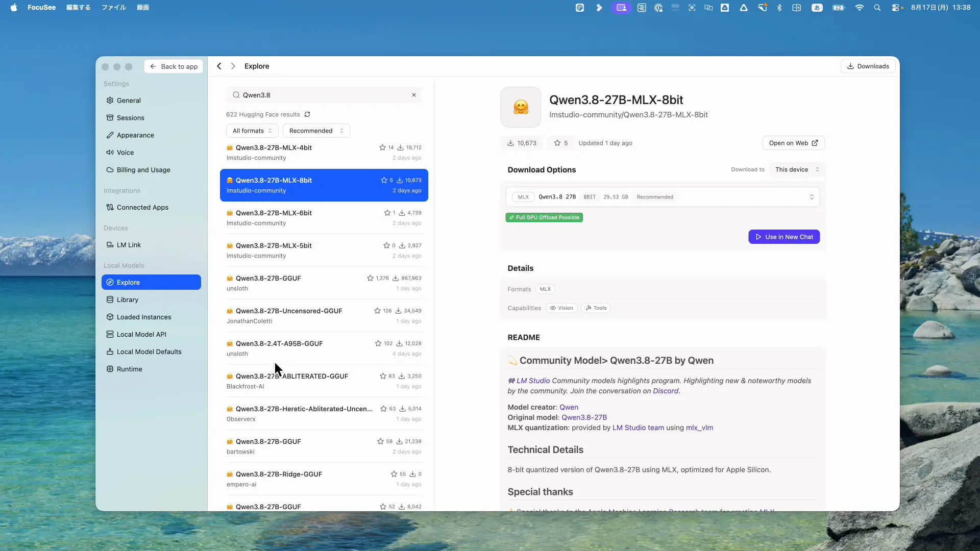
Task: Open the mlx_vlm link
Action: click(x=699, y=428)
